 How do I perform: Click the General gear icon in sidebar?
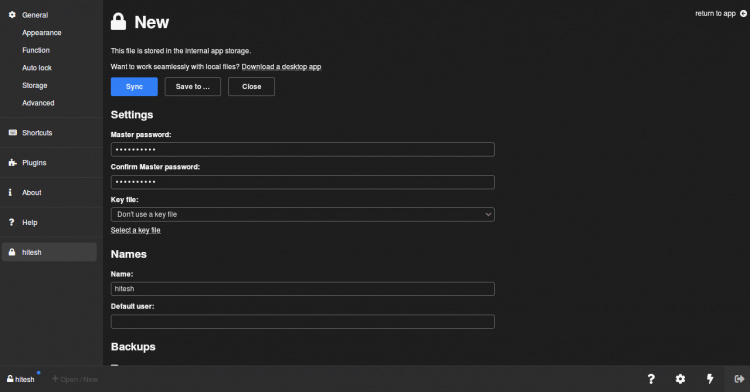tap(12, 15)
